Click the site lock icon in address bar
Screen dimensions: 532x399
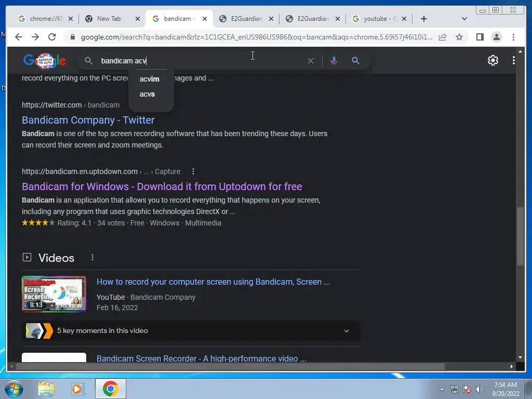(72, 37)
